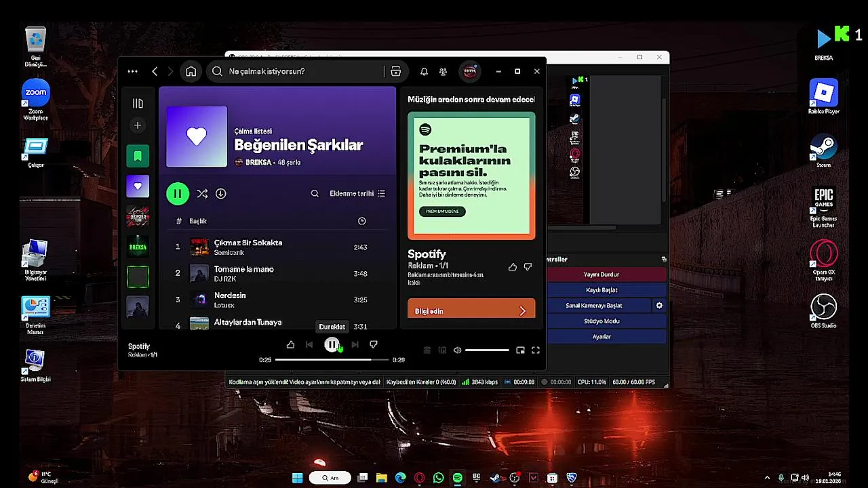Viewport: 868px width, 488px height.
Task: Click the previous track button
Action: click(x=309, y=345)
